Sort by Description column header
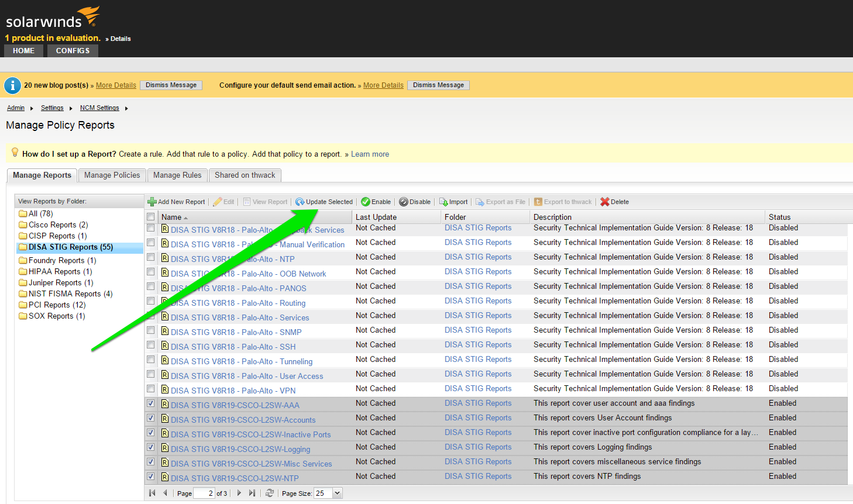The height and width of the screenshot is (504, 853). [648, 217]
